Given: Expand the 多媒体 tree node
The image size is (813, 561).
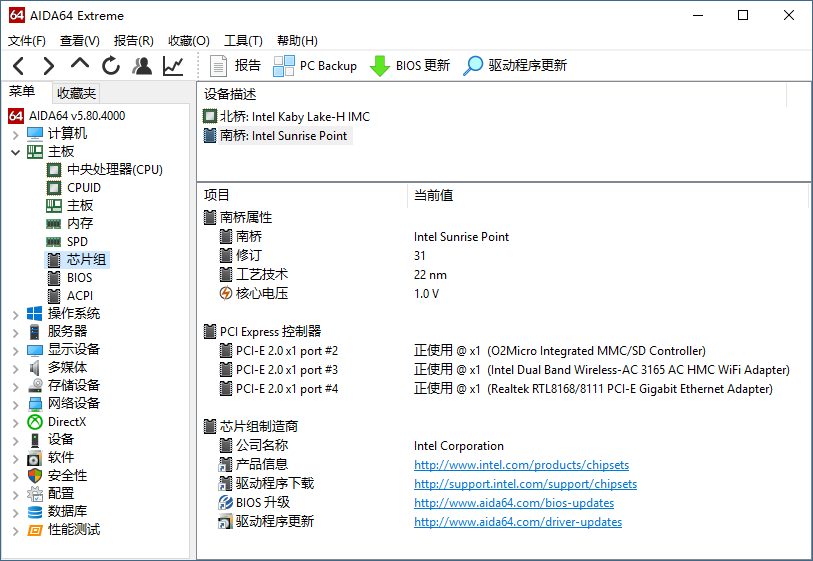Looking at the screenshot, I should pos(16,369).
